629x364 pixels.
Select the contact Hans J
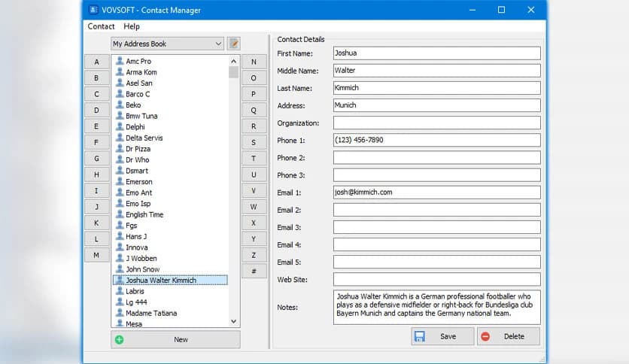(136, 236)
